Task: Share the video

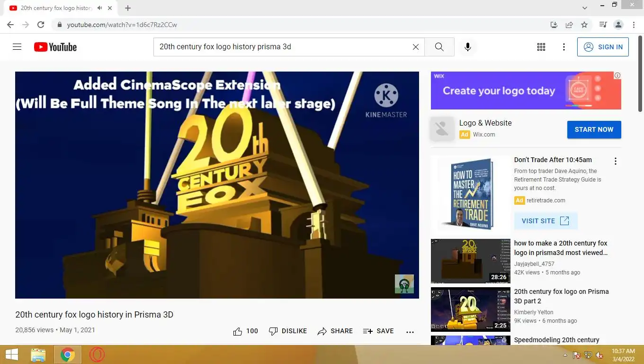Action: tap(335, 331)
